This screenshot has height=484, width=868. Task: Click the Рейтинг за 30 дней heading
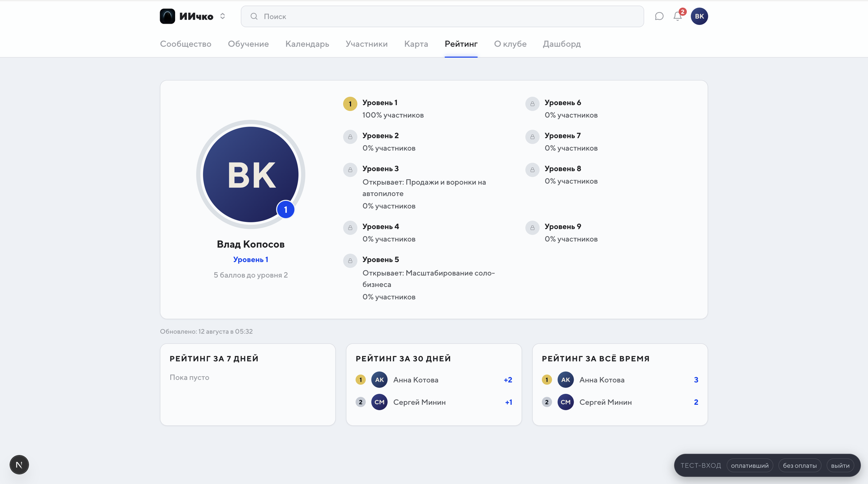coord(403,358)
